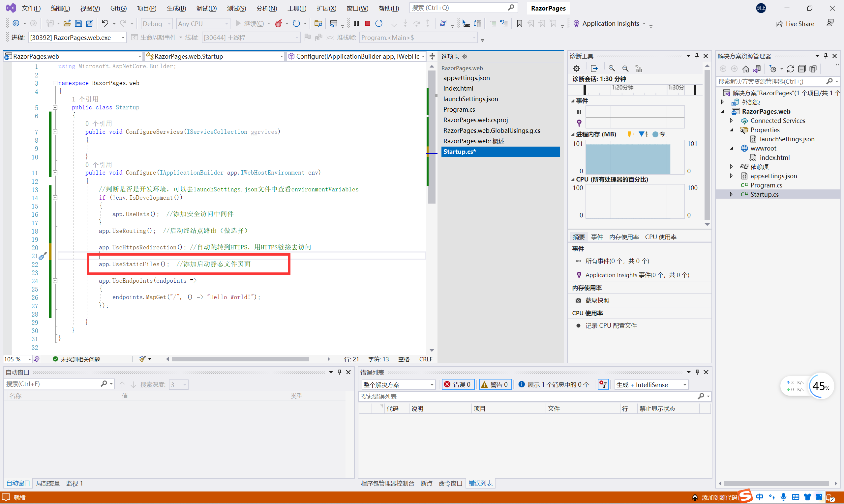Toggle the errors filter button

point(458,384)
